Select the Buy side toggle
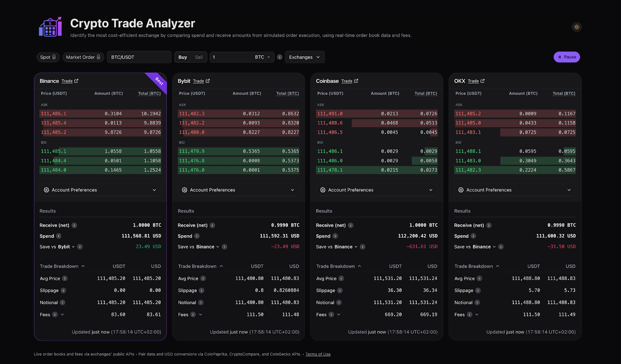 (x=183, y=57)
